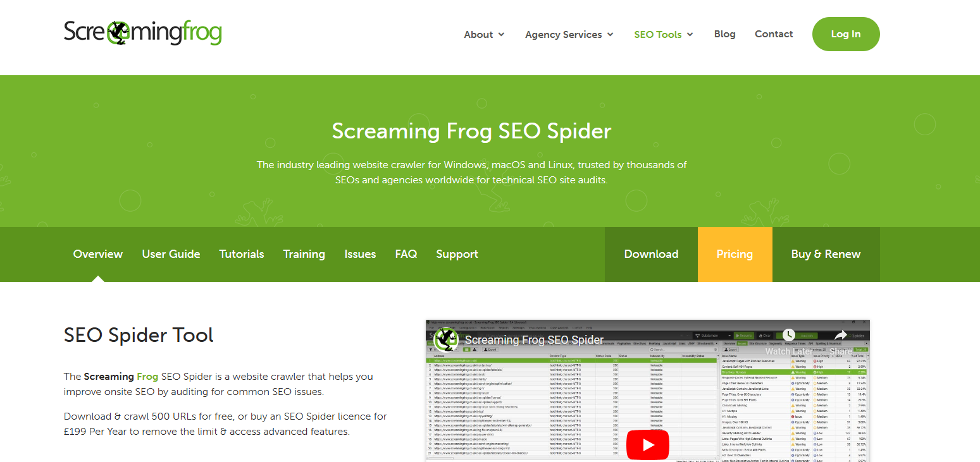Open the Blog page
The height and width of the screenshot is (462, 980).
click(724, 34)
